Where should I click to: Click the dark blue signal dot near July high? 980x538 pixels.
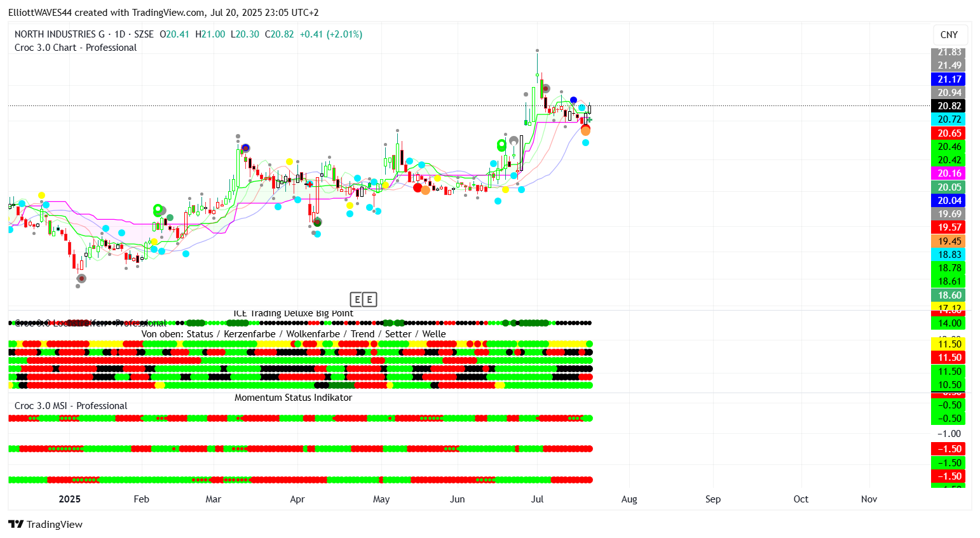coord(573,100)
